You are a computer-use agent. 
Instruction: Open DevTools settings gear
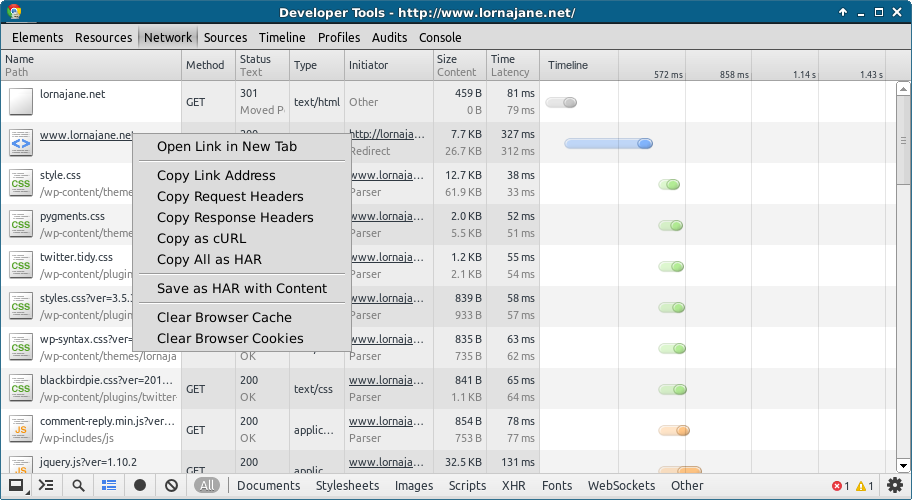coord(895,485)
